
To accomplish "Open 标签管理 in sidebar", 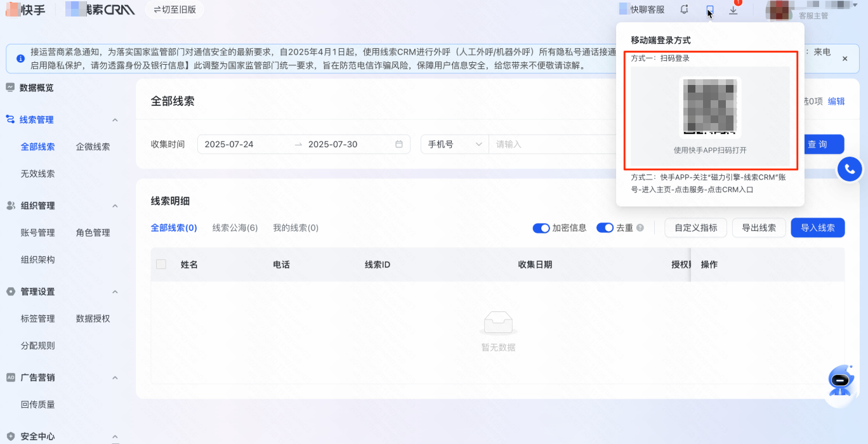I will (x=38, y=318).
